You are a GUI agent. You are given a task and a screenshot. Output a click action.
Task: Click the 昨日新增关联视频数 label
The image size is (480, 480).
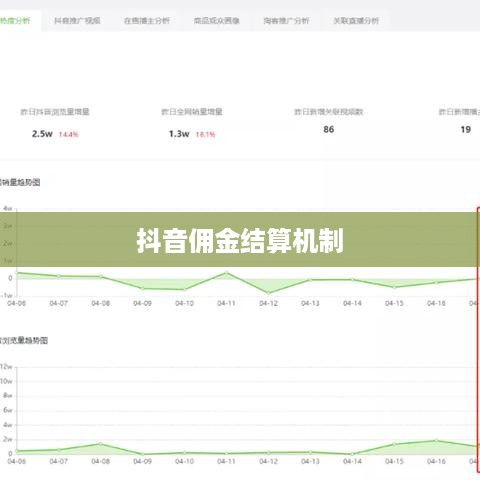[x=328, y=112]
